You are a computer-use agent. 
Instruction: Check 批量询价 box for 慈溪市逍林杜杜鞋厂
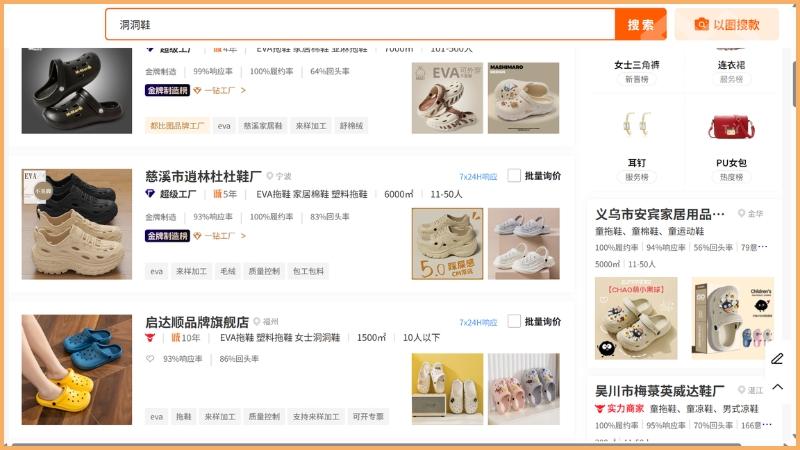[x=514, y=176]
